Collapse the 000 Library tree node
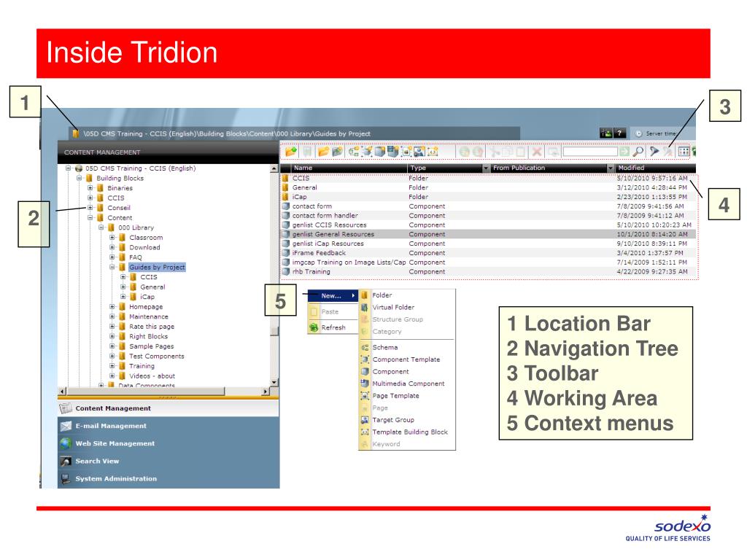The image size is (747, 560). (x=101, y=227)
